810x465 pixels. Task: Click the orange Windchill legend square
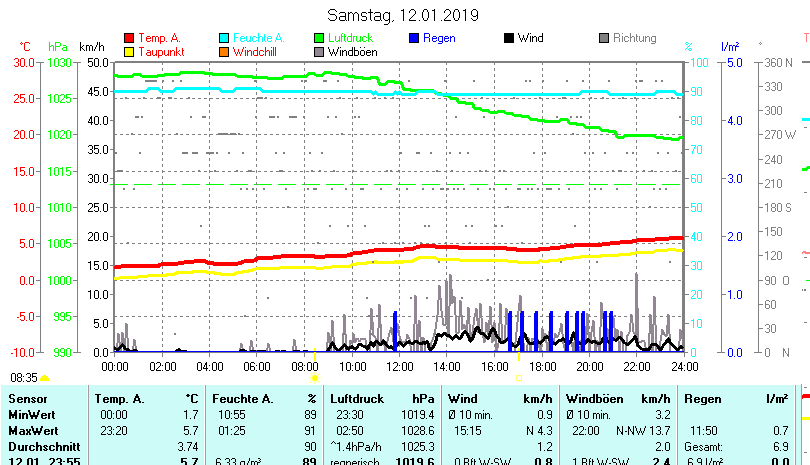[224, 51]
